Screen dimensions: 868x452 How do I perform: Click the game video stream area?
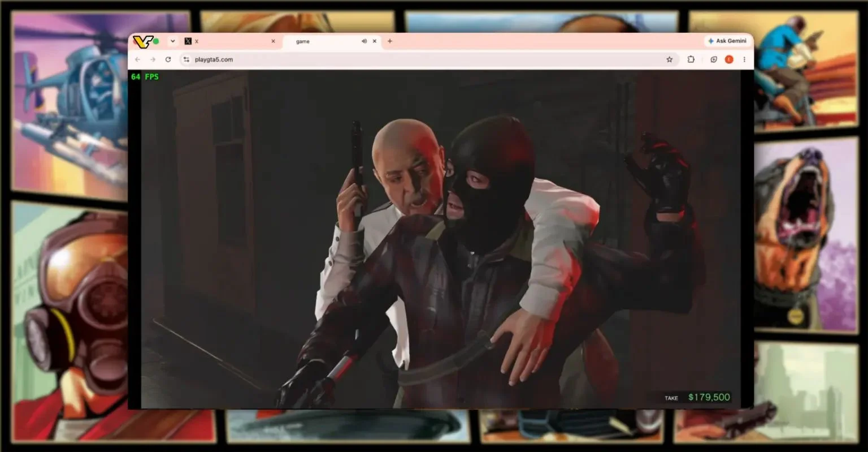click(441, 239)
